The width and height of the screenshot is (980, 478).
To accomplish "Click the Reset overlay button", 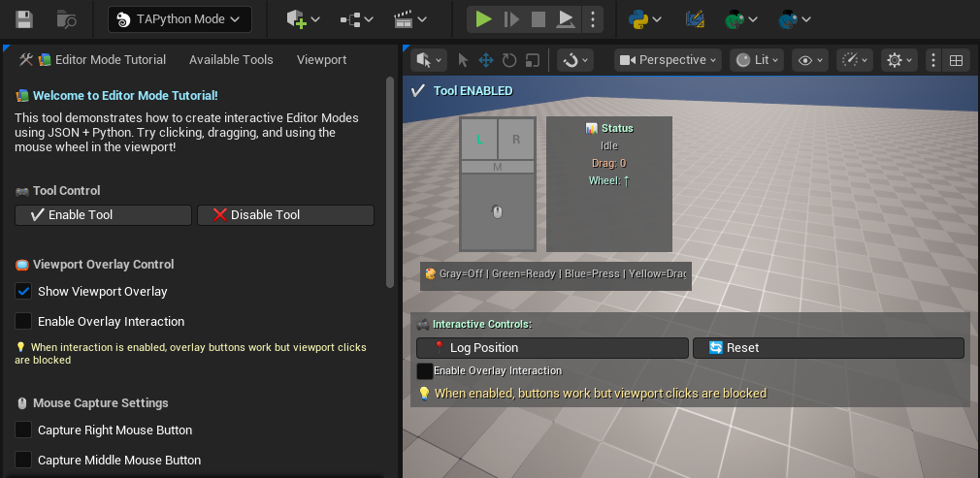I will (x=828, y=348).
